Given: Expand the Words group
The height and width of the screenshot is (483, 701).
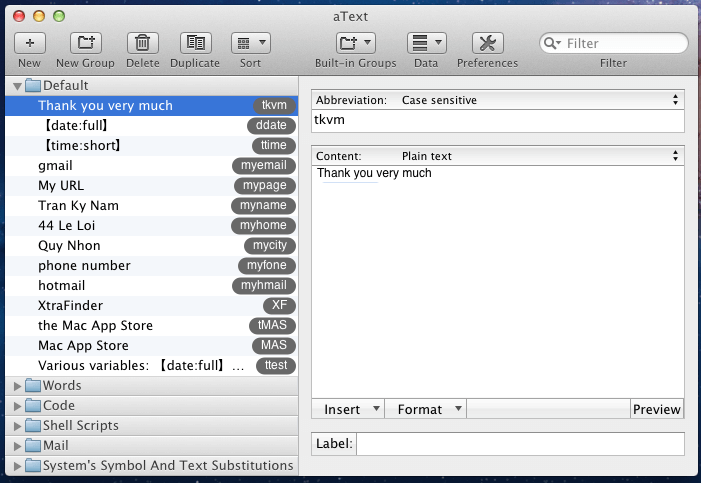Looking at the screenshot, I should (17, 386).
